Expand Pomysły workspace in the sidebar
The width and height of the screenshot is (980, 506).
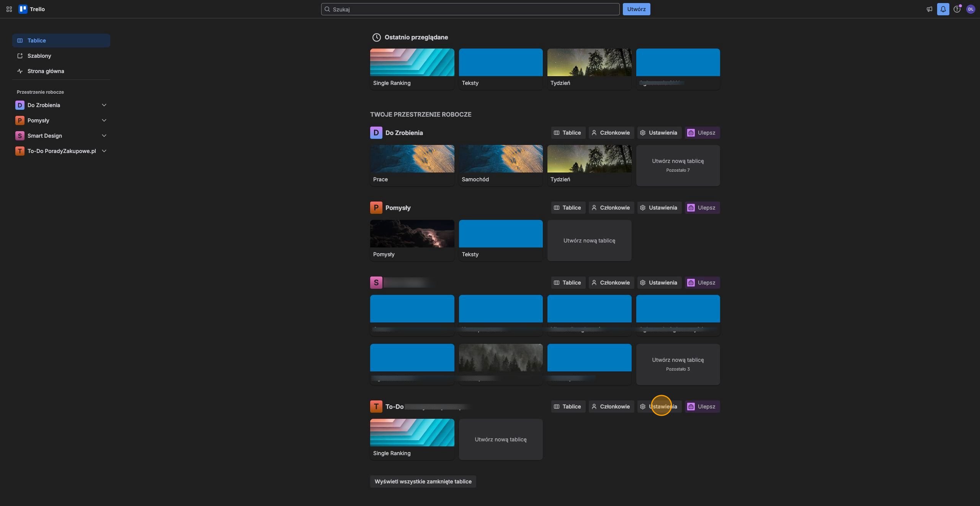104,120
